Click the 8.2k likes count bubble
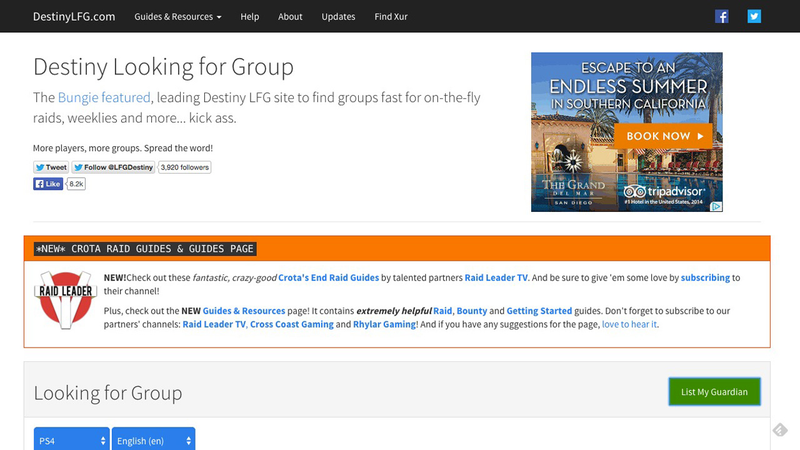Image resolution: width=800 pixels, height=450 pixels. [76, 184]
